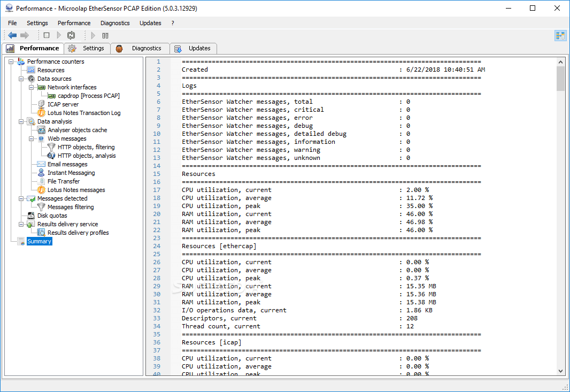Screen dimensions: 570x392
Task: Click the back arrow toolbar icon
Action: coord(12,35)
